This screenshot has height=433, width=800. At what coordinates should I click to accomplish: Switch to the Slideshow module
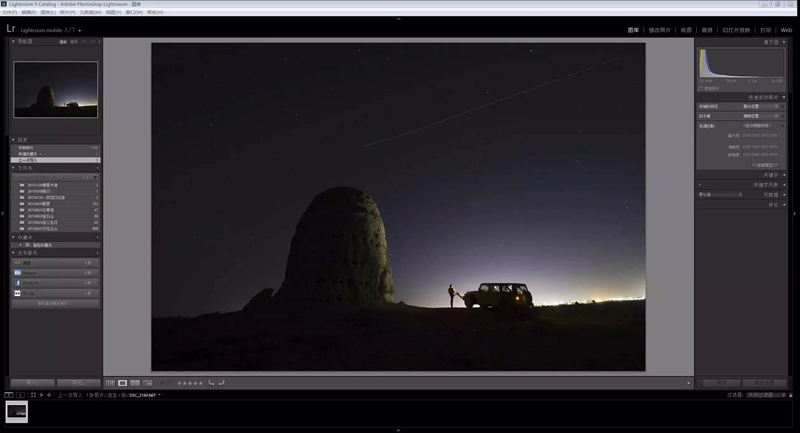coord(736,30)
